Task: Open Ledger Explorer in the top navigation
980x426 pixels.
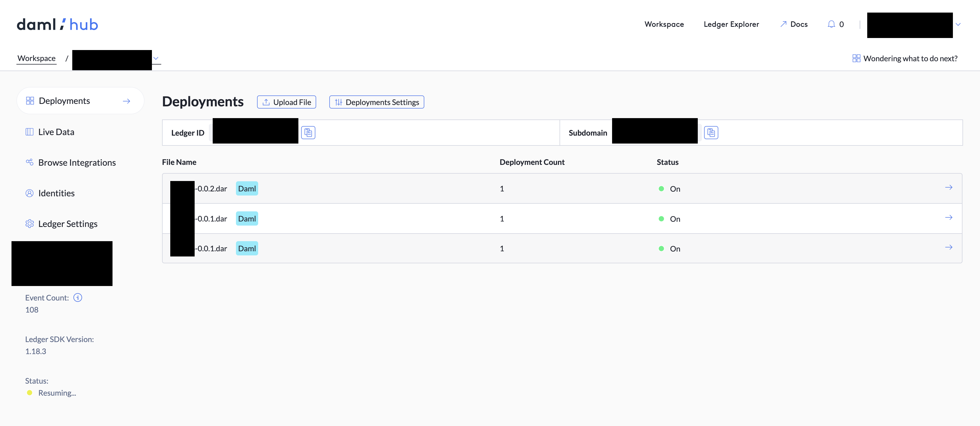Action: coord(731,24)
